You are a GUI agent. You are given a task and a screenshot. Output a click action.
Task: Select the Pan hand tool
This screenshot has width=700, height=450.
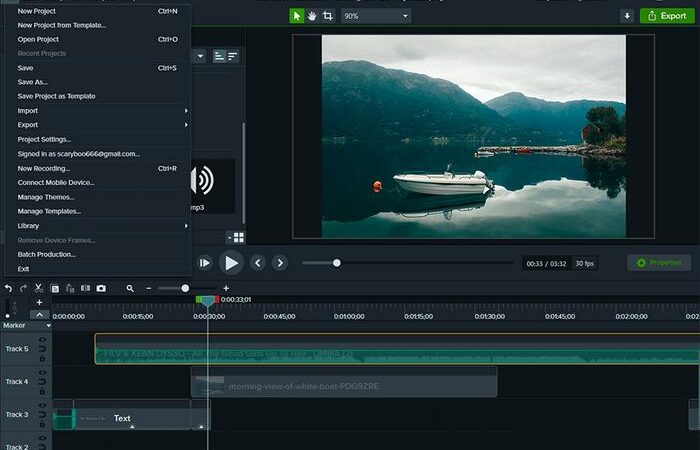[312, 16]
